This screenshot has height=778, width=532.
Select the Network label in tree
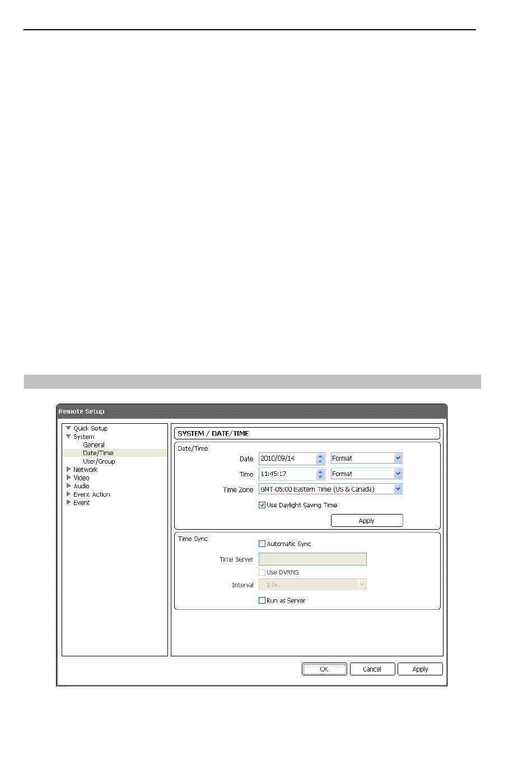[x=85, y=470]
